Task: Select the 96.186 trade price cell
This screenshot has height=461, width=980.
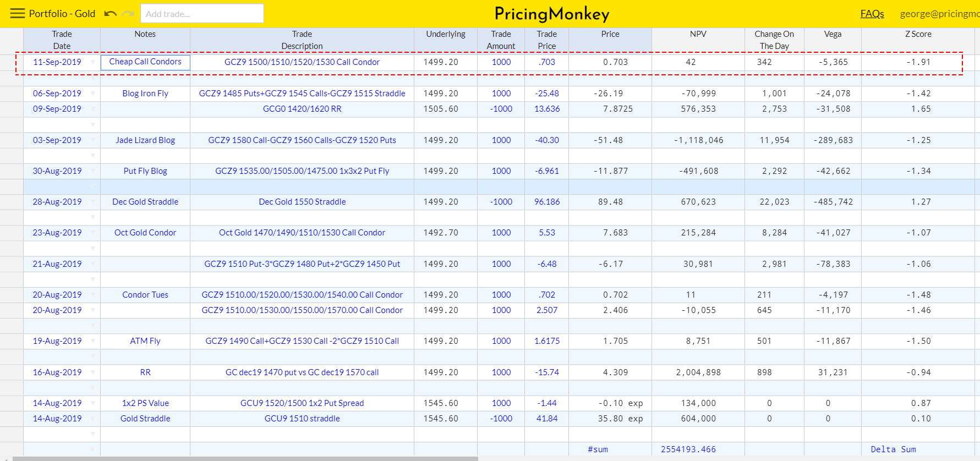Action: (x=546, y=202)
